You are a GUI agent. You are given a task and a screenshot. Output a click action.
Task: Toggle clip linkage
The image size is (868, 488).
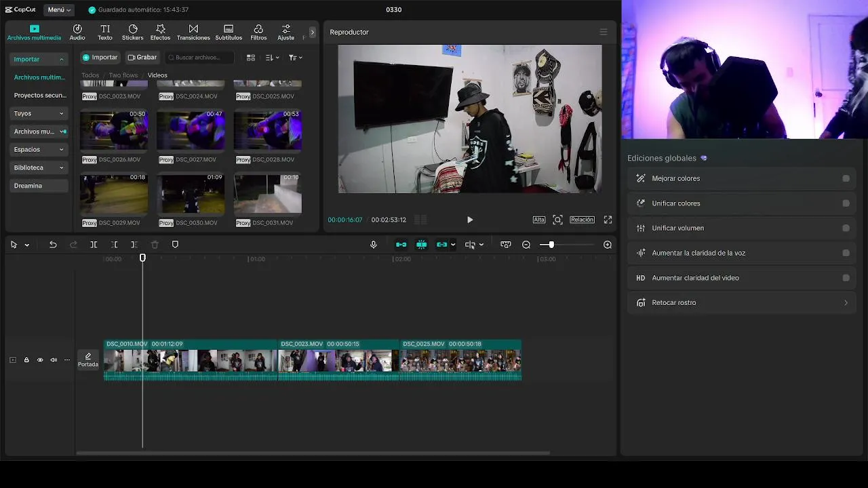(x=442, y=245)
